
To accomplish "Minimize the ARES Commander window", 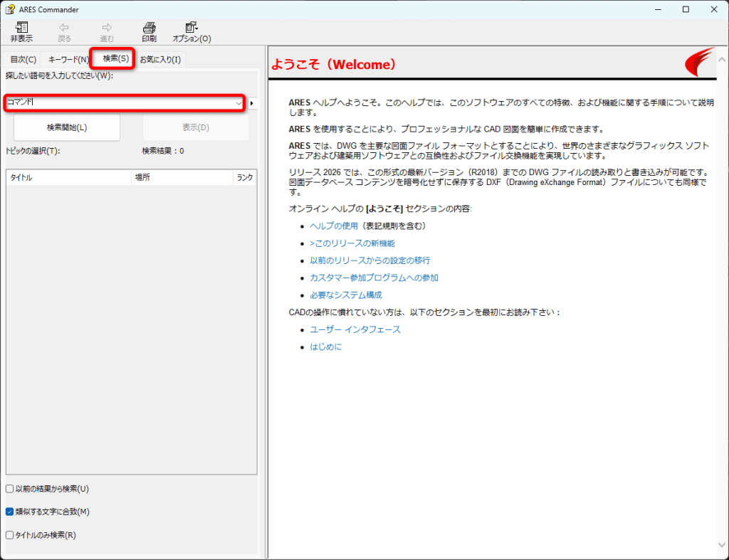I will click(658, 9).
